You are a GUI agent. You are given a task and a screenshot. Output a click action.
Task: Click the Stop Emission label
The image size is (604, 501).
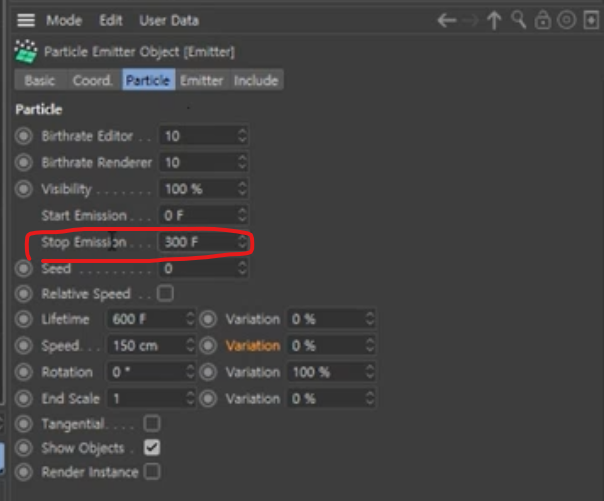(84, 242)
